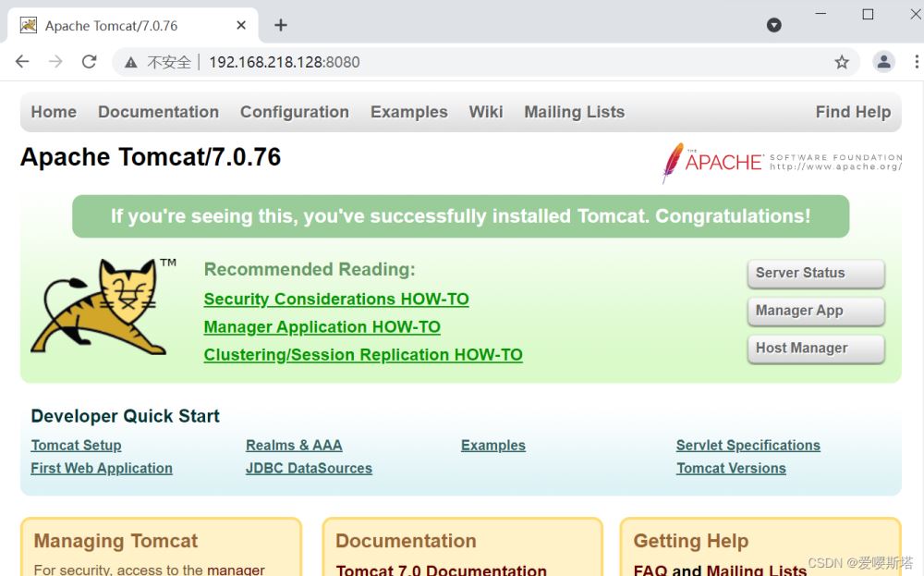Open the FAQ and Mailing Lists link

tap(720, 570)
